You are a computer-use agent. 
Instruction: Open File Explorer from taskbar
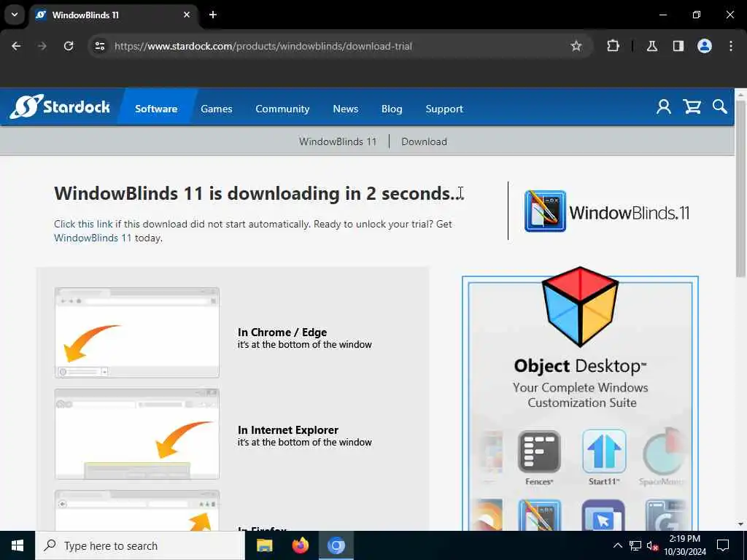[x=264, y=545]
